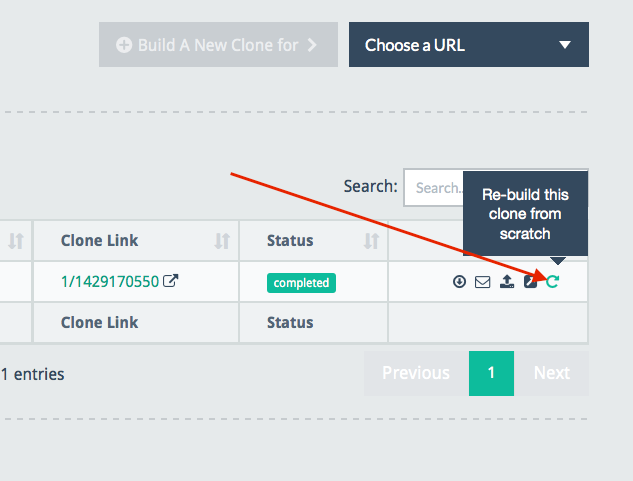The image size is (633, 481).
Task: Click the plus icon in Build A New Clone
Action: click(124, 45)
